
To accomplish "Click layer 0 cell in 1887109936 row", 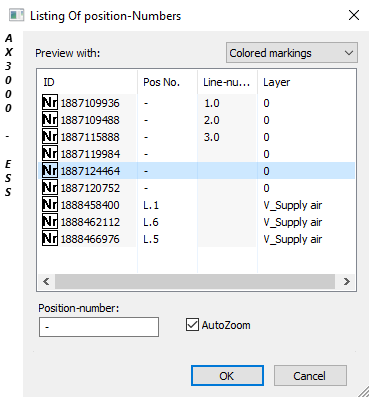I will click(x=266, y=103).
